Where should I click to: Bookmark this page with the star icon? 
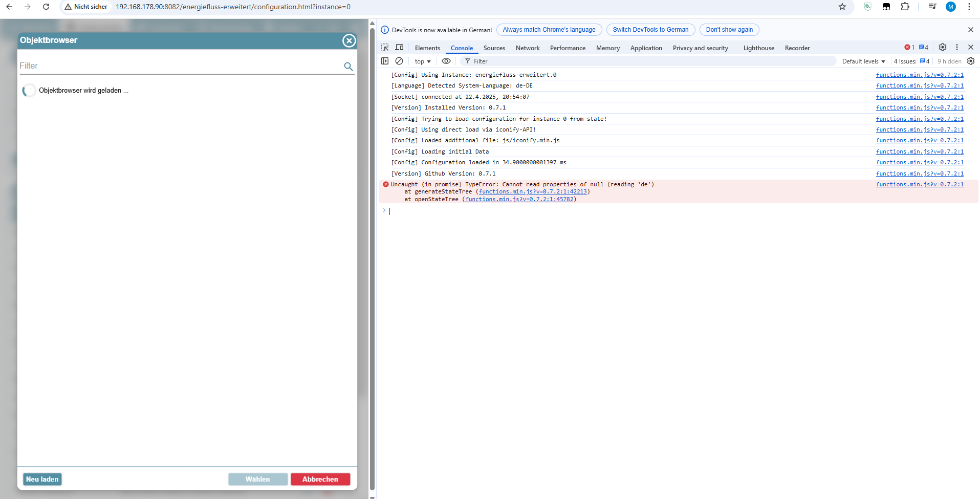click(x=842, y=7)
